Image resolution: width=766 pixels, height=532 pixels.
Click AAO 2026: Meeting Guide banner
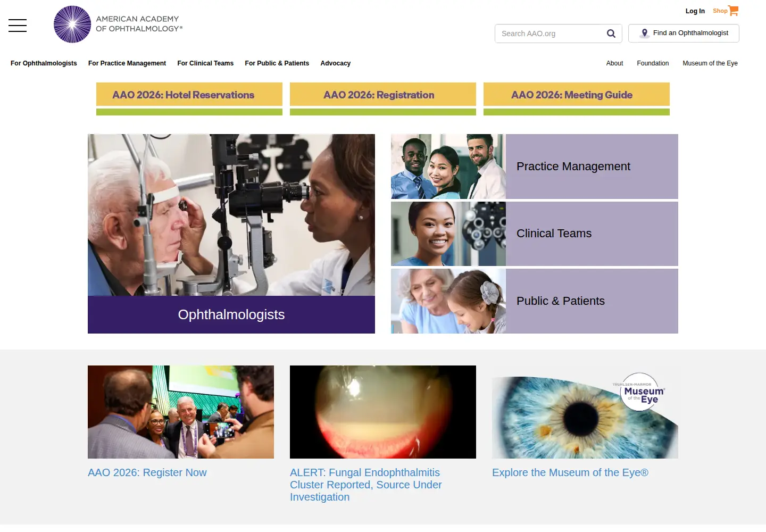(577, 98)
